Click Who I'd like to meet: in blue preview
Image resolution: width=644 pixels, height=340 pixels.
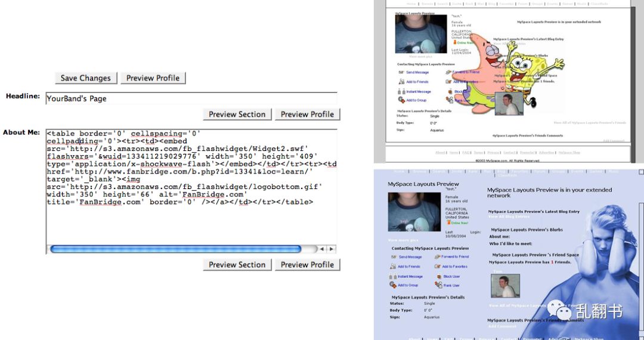(x=510, y=243)
